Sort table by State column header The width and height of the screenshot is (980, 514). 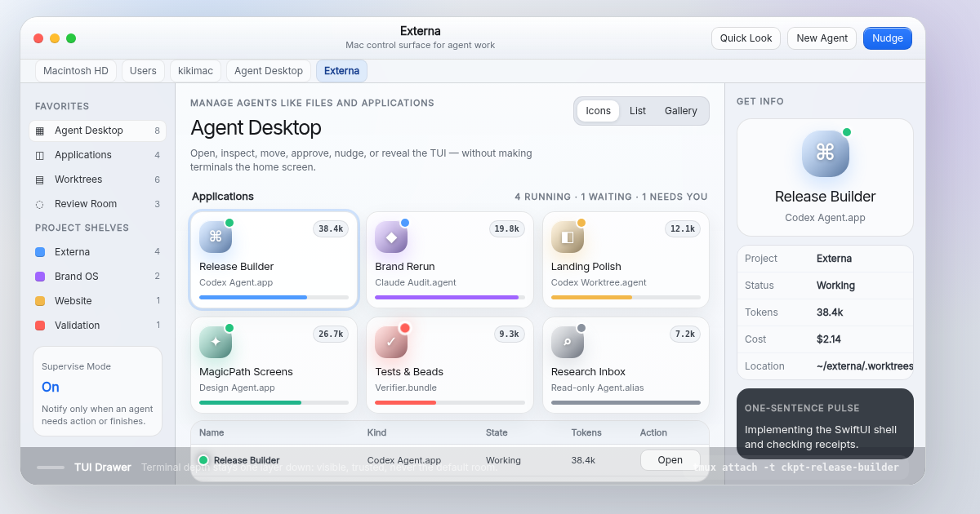pos(497,432)
